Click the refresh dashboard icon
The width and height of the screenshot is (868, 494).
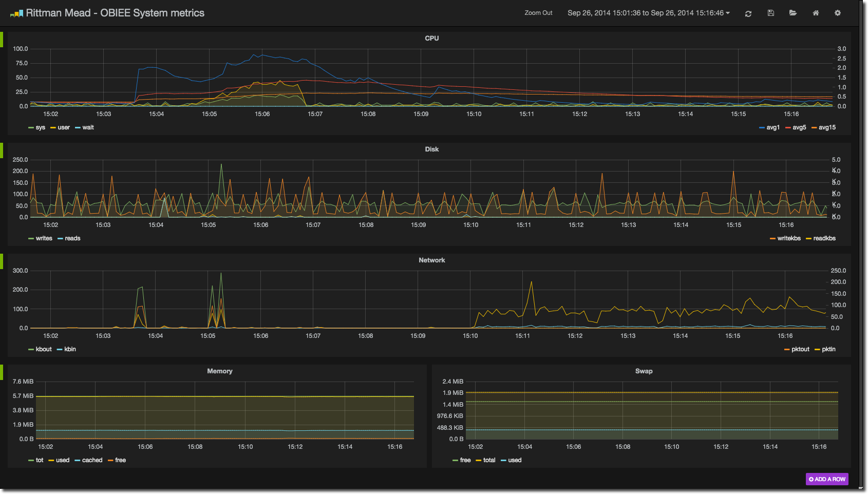pyautogui.click(x=748, y=13)
